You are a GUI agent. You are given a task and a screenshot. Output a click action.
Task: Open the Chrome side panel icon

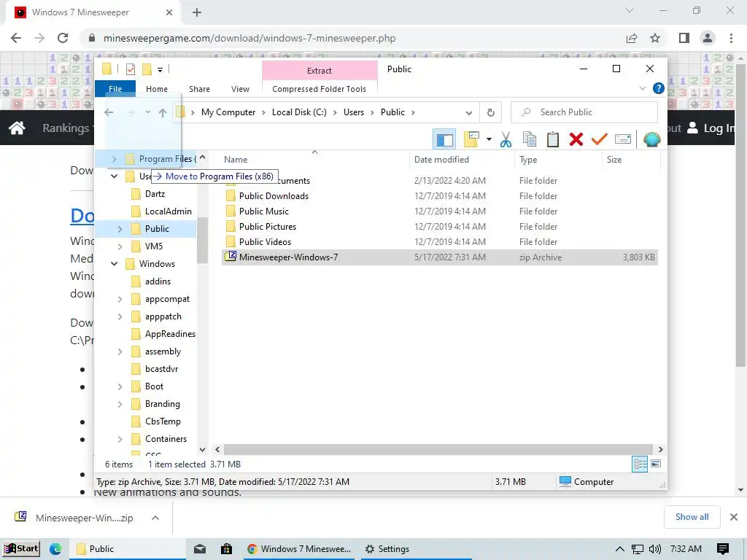coord(684,38)
